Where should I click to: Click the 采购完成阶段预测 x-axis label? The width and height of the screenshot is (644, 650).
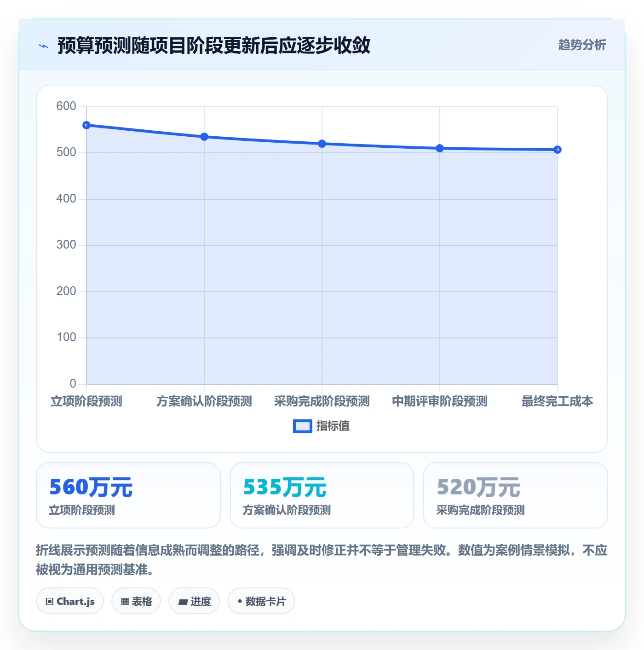pos(322,401)
